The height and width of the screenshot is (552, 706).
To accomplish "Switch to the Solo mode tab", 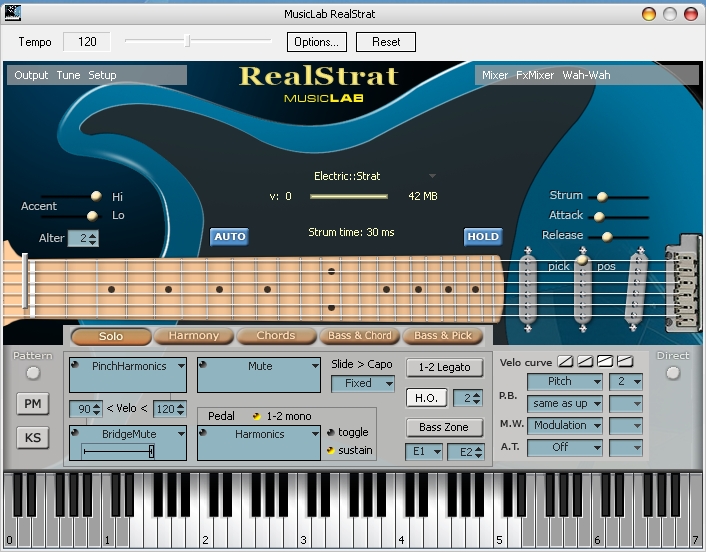I will tap(111, 336).
